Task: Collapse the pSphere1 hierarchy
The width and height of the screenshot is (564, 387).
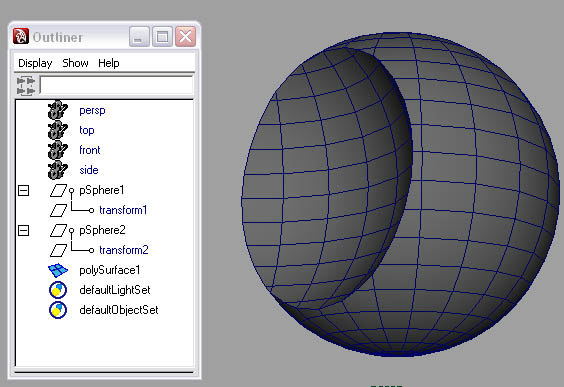Action: click(x=23, y=190)
